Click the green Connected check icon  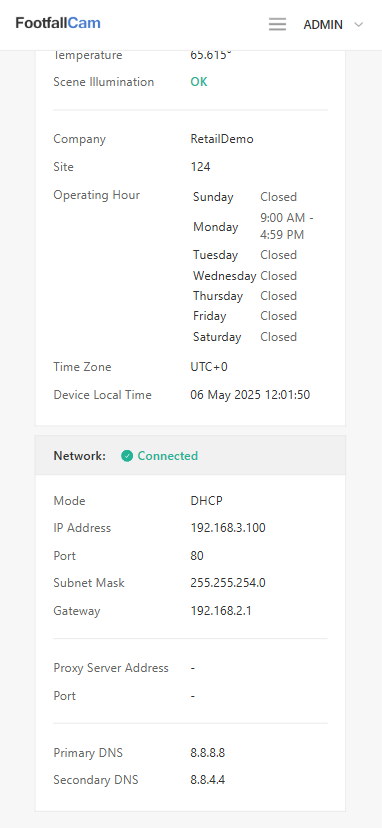tap(127, 456)
